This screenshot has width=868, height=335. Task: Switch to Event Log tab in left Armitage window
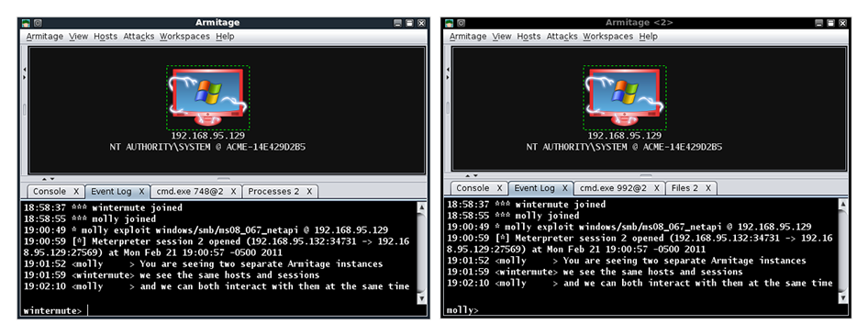tap(111, 191)
